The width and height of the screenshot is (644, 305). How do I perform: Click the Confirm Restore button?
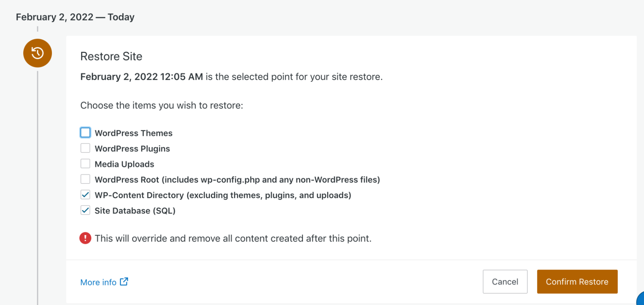coord(577,282)
